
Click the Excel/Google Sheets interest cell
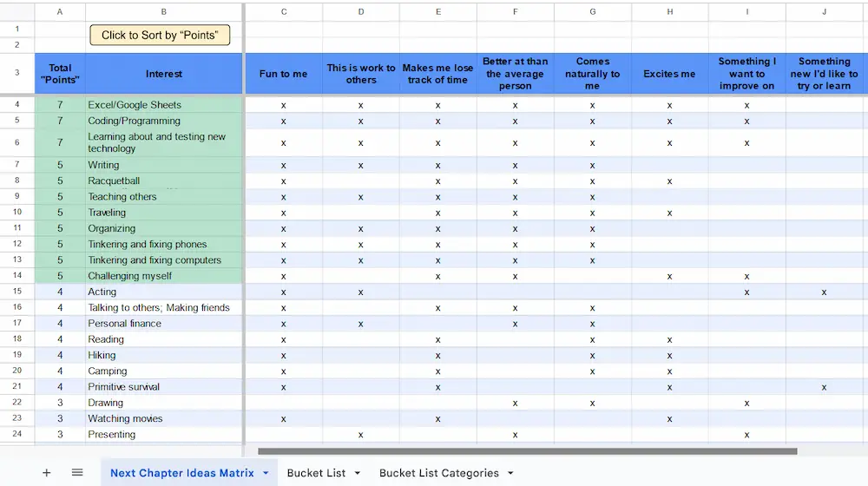tap(164, 105)
